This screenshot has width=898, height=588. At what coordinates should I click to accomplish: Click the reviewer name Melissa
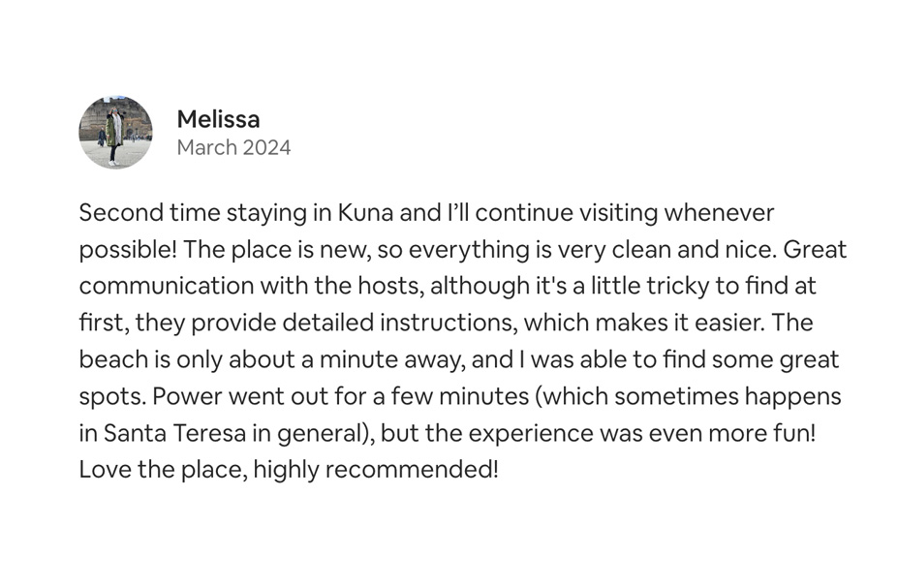pyautogui.click(x=218, y=120)
